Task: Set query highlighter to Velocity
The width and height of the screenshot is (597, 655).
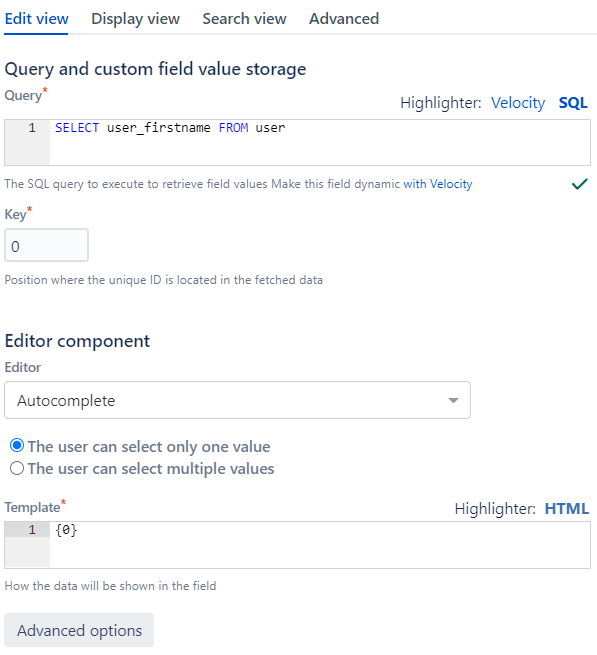Action: (518, 103)
